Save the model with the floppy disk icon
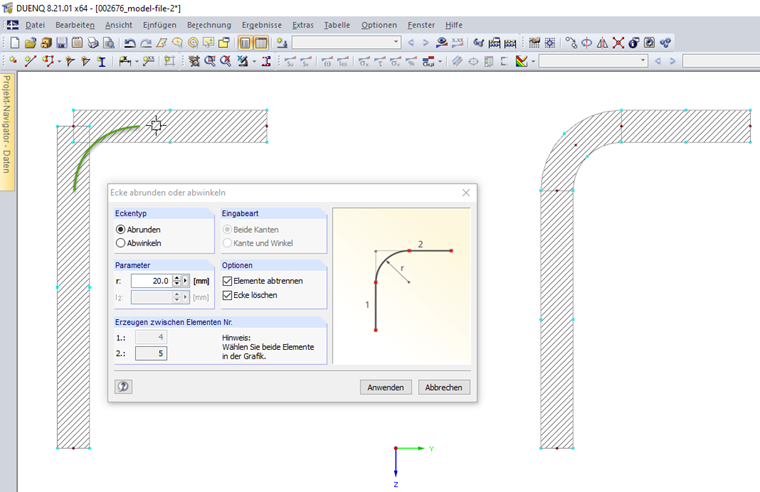Viewport: 760px width, 492px height. (x=62, y=43)
